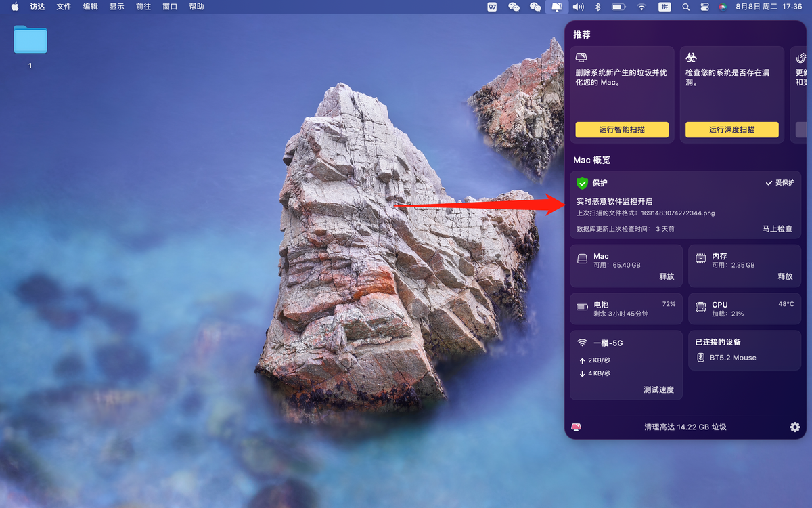Viewport: 812px width, 508px height.
Task: Open the 文件 menu
Action: coord(64,7)
